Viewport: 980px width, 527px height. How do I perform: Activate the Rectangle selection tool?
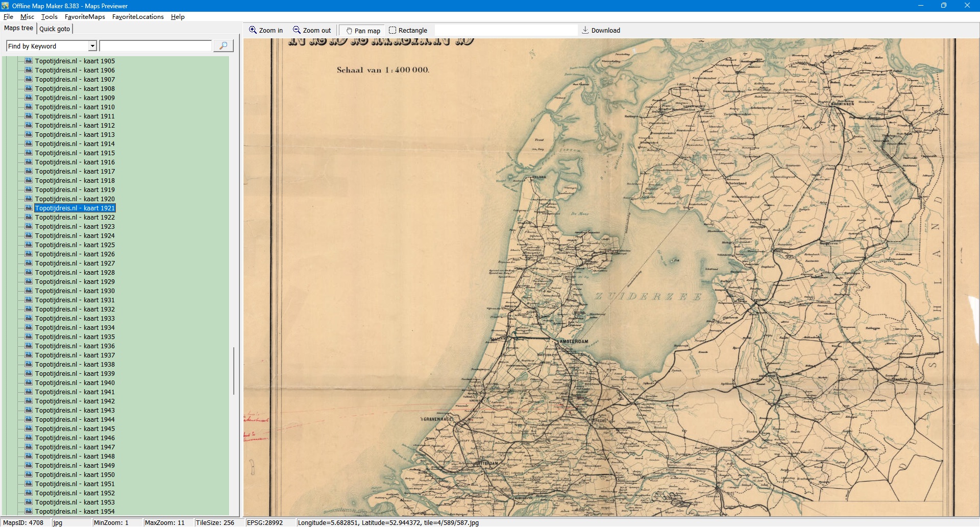(393, 30)
